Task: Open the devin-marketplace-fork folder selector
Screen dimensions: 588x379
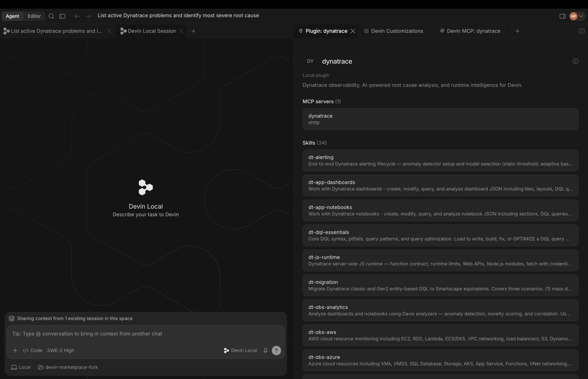Action: coord(68,367)
